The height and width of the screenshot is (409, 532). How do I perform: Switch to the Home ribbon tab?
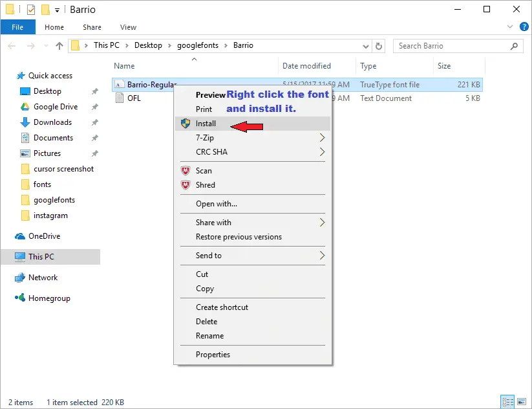tap(54, 27)
